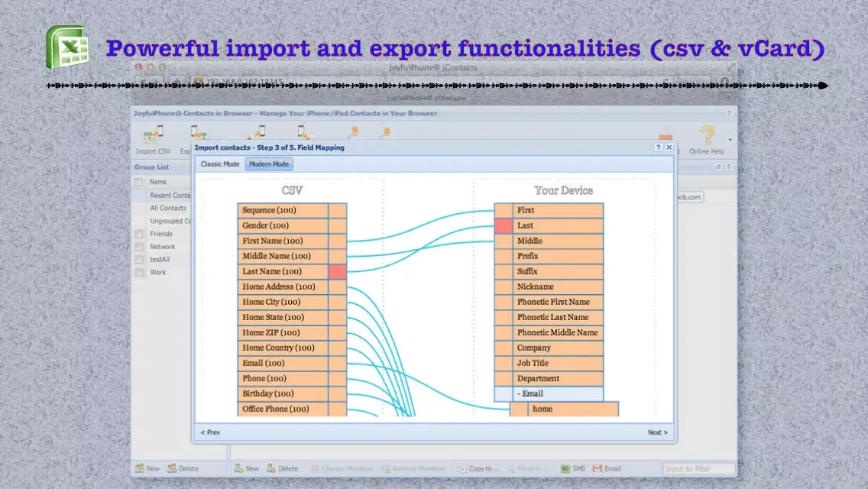Click the red connector box beside device field Last
868x489 pixels.
point(504,225)
